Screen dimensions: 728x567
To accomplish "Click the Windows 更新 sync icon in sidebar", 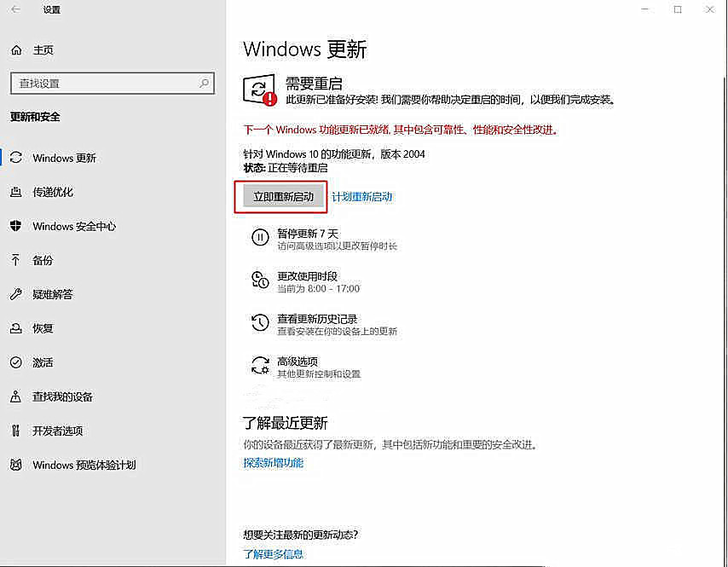I will point(16,158).
